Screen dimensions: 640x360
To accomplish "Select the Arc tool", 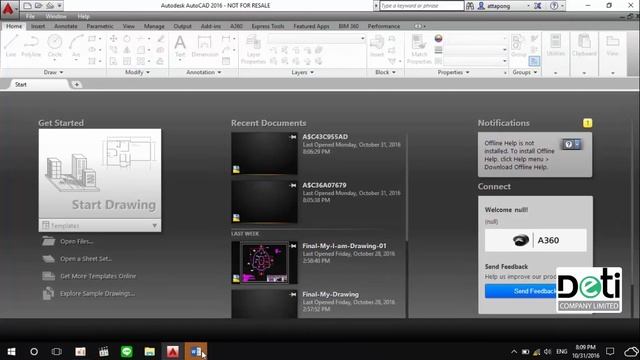I will 76,47.
